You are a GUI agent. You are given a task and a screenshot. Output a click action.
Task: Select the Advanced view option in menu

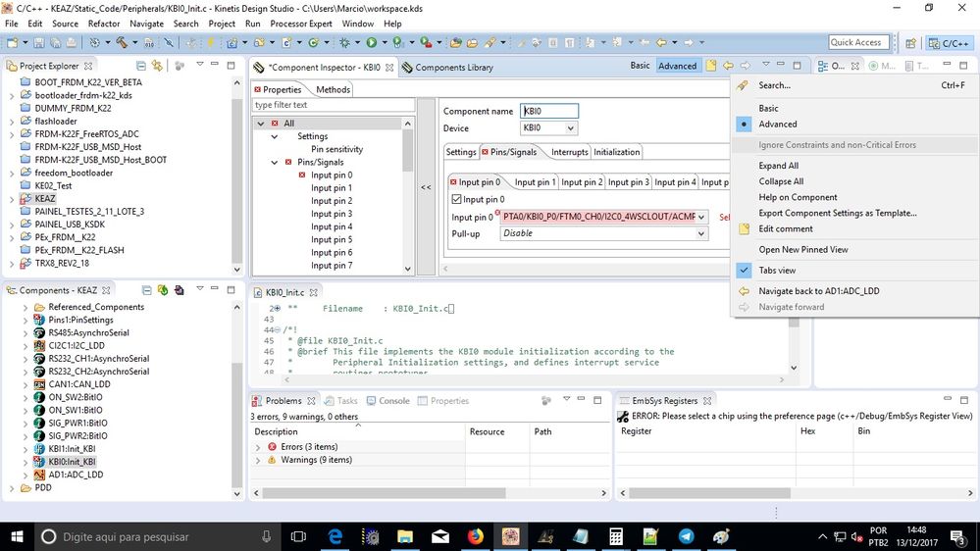click(x=777, y=125)
